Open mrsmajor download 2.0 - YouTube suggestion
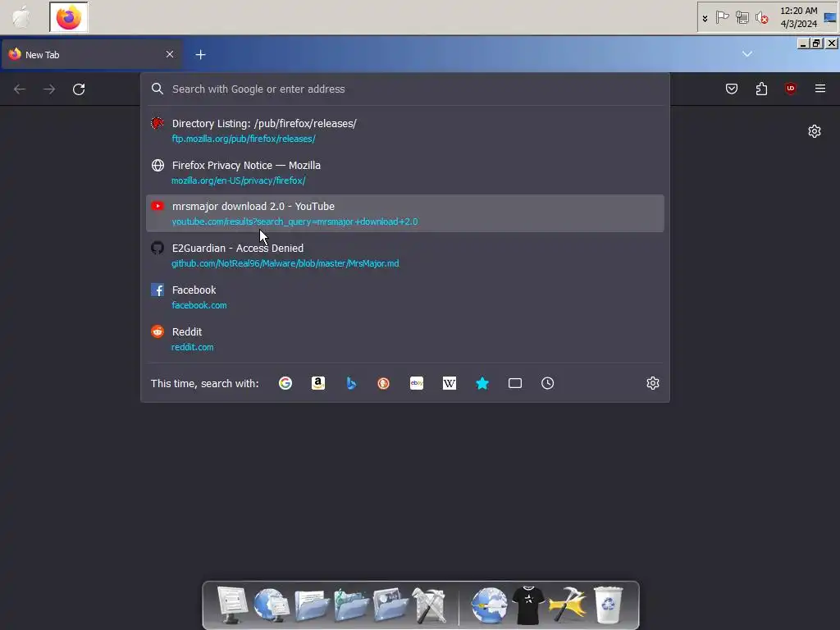 pos(405,213)
